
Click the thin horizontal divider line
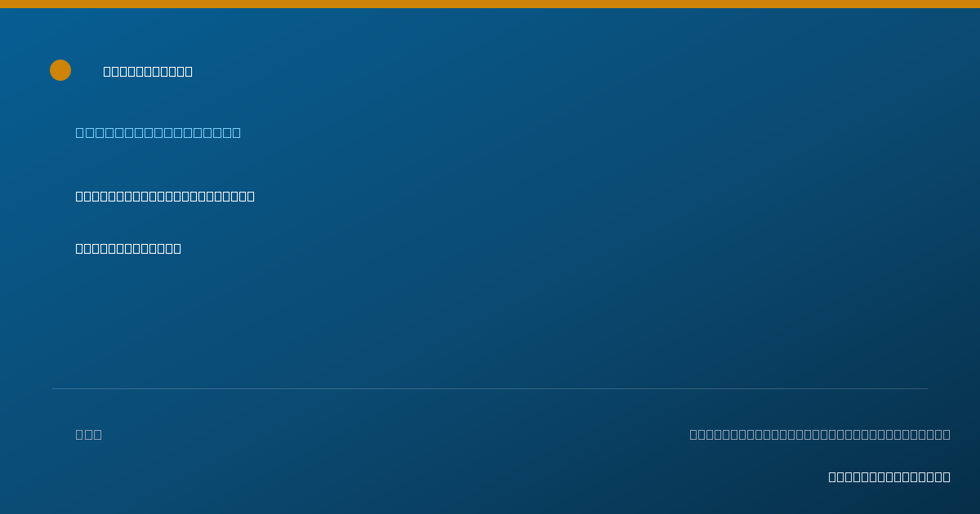(490, 388)
